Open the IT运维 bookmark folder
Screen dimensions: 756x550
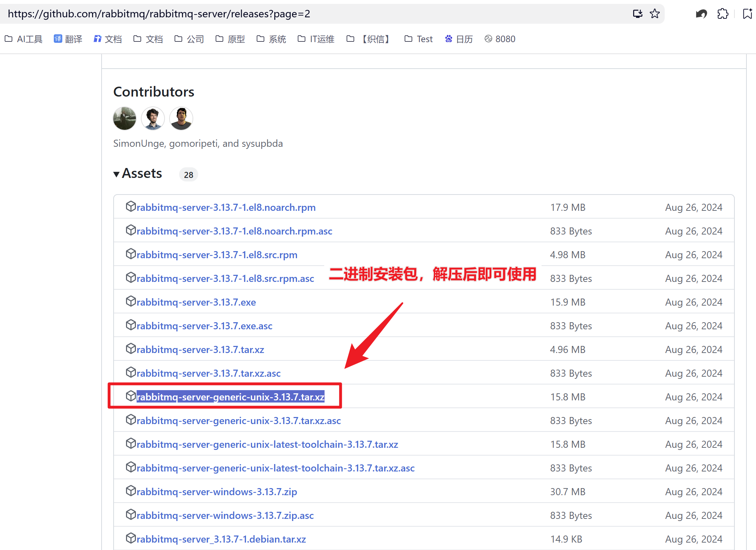(316, 39)
